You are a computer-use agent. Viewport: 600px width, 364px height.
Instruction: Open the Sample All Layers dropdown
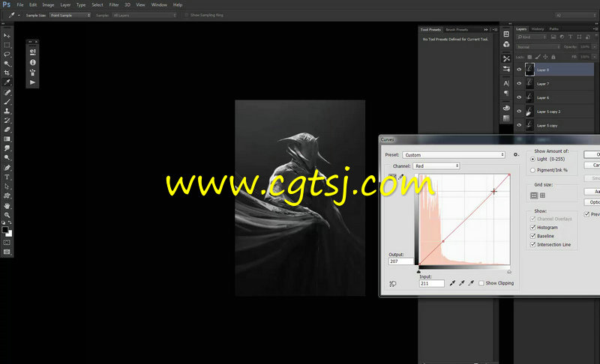145,15
